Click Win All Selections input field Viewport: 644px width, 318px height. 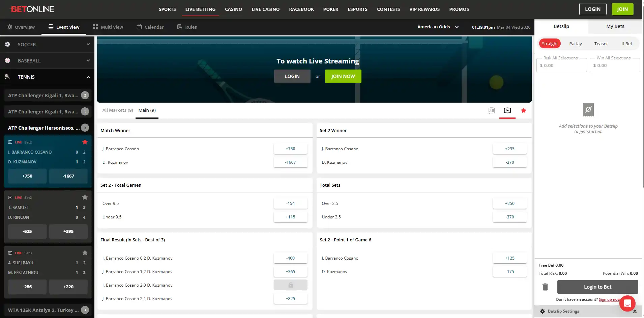615,65
